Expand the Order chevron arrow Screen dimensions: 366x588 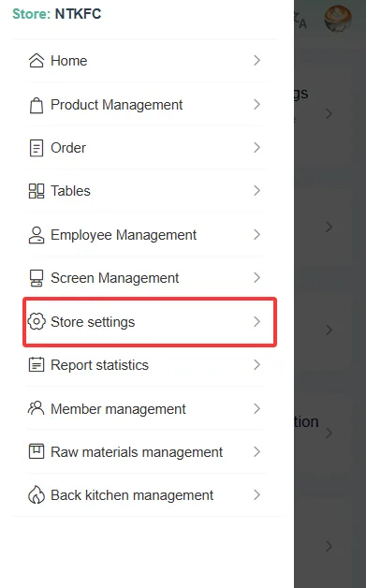pos(256,147)
